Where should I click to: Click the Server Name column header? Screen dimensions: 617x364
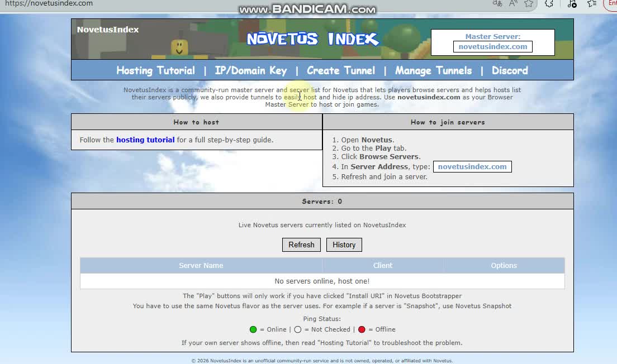pyautogui.click(x=201, y=265)
